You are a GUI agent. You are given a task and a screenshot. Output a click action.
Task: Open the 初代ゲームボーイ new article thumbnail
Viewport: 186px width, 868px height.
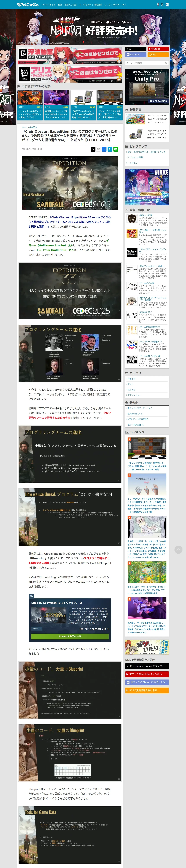[x=136, y=134]
